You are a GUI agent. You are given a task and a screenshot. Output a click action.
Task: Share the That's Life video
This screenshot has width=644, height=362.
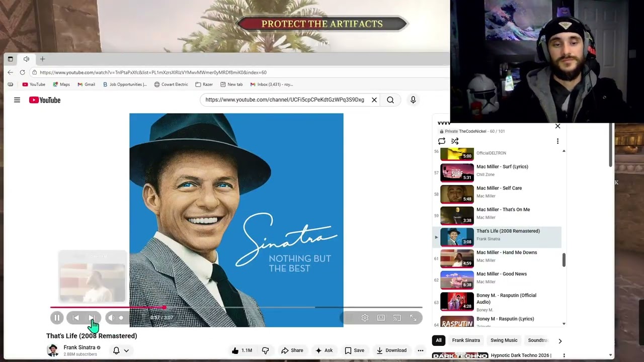point(292,350)
